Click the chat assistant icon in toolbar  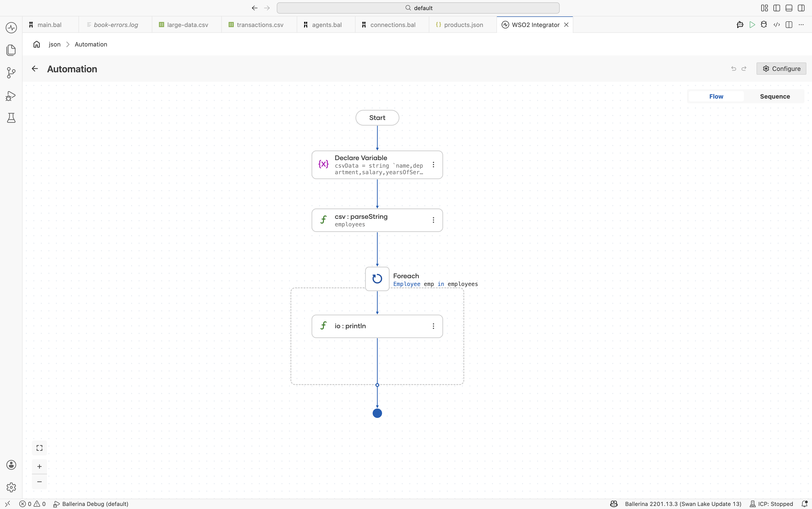[x=740, y=25]
